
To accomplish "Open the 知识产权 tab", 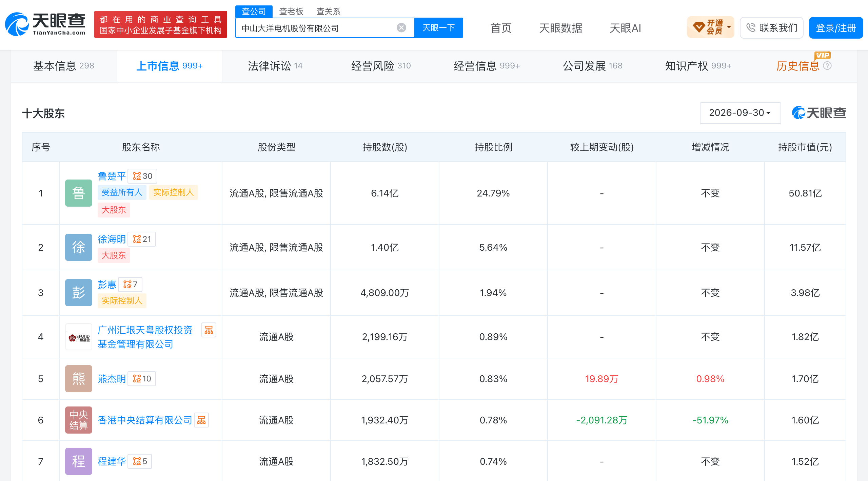I will (x=698, y=66).
